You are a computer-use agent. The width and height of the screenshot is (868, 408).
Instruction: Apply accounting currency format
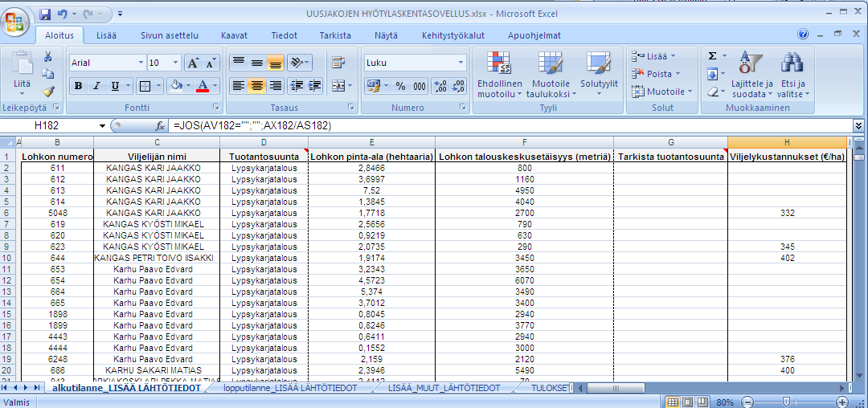pyautogui.click(x=375, y=86)
